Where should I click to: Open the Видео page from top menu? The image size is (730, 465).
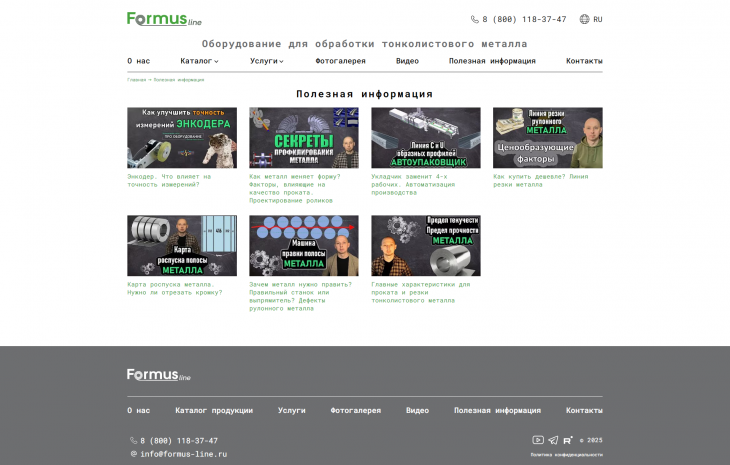[407, 61]
